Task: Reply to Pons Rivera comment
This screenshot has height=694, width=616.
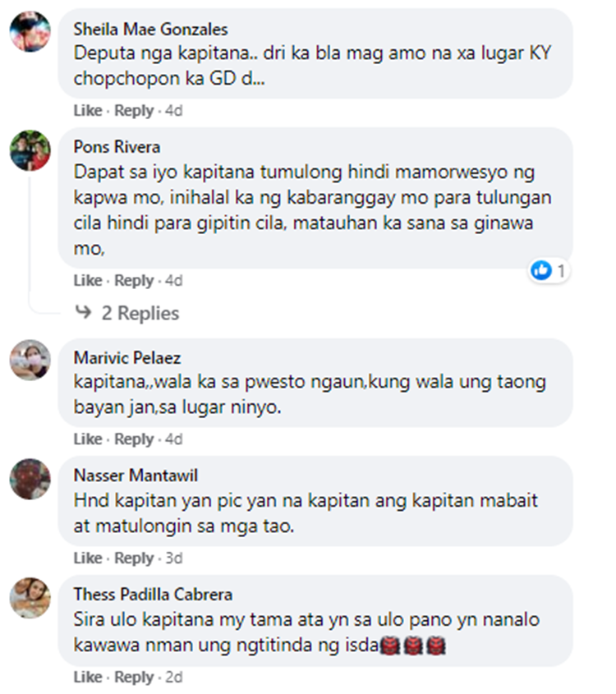Action: pyautogui.click(x=134, y=281)
